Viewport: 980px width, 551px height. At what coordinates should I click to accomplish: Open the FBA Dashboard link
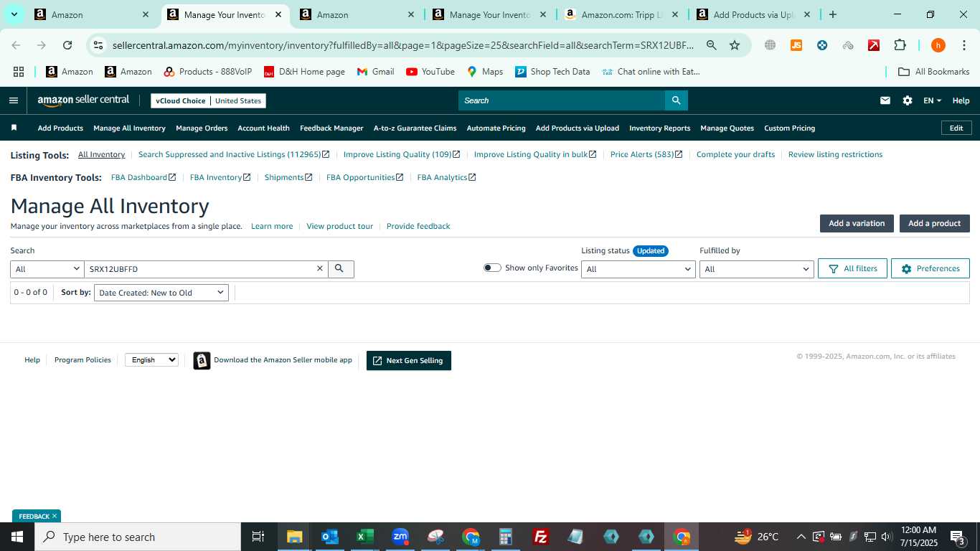point(143,177)
